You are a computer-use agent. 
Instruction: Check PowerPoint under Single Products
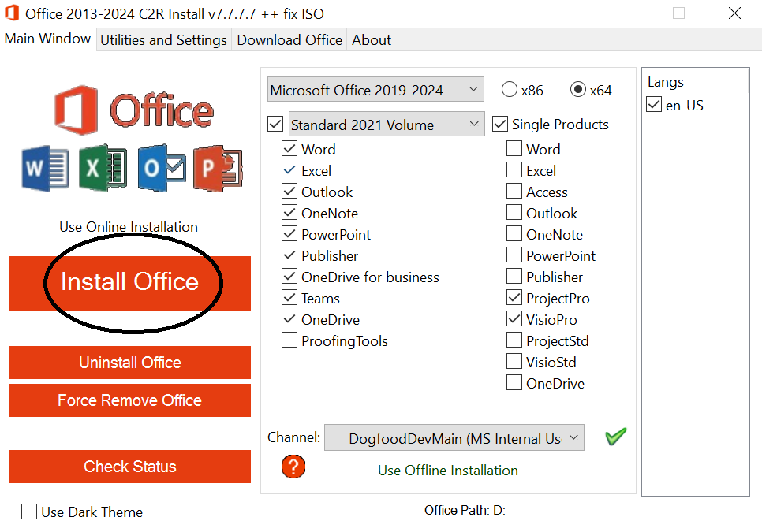tap(514, 255)
